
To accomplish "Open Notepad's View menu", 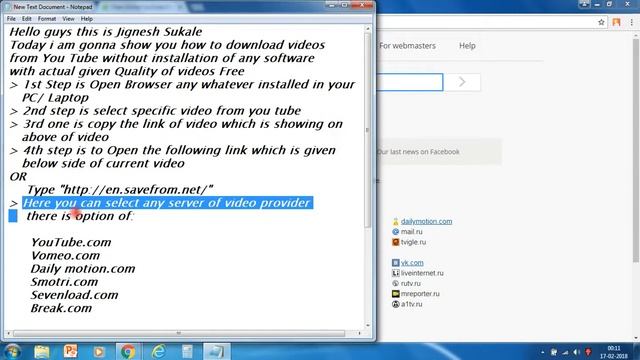I will coord(68,19).
